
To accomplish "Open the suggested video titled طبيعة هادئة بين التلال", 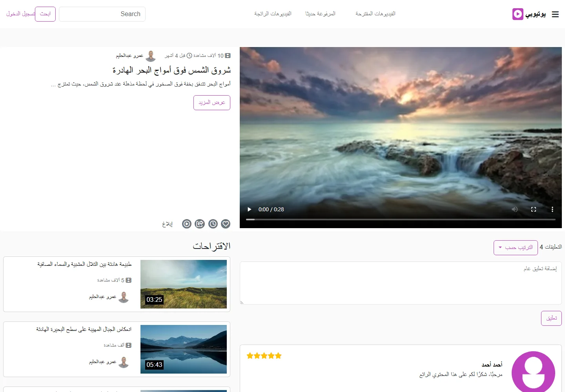I will coord(84,264).
